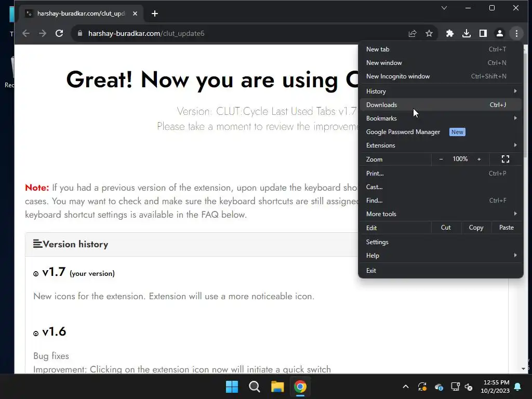
Task: Click the OneDrive cloud tray icon
Action: [438, 387]
